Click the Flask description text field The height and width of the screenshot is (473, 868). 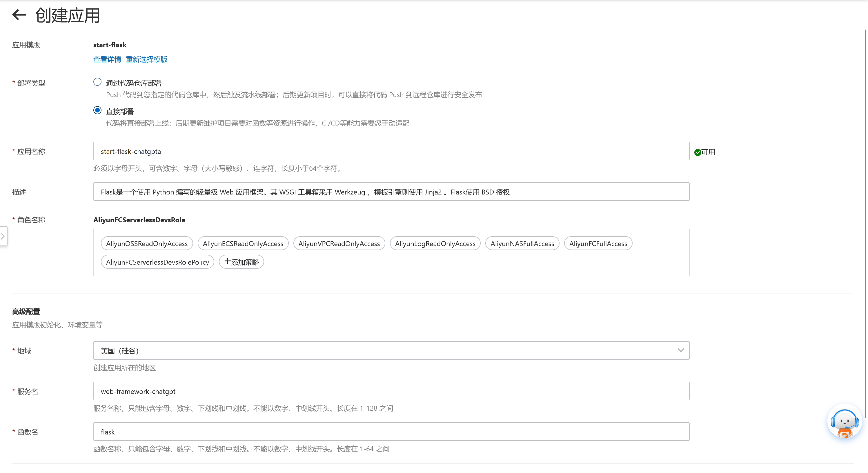pos(391,192)
